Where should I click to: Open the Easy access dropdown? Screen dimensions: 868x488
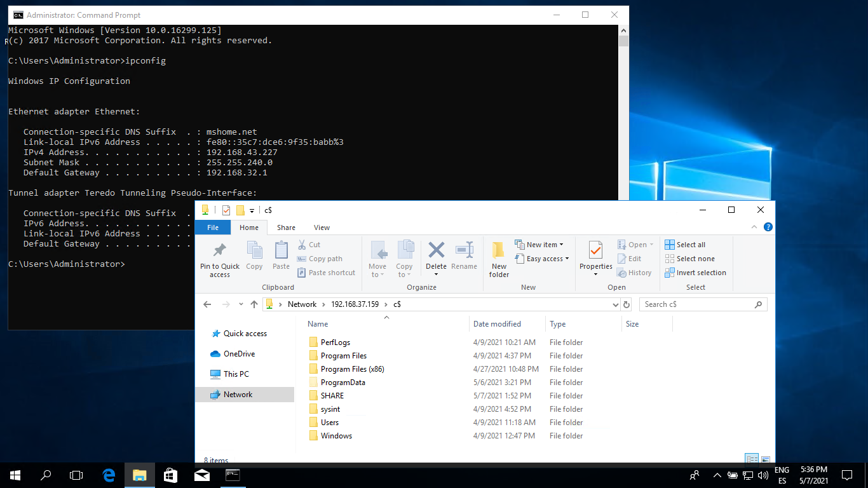pos(541,259)
